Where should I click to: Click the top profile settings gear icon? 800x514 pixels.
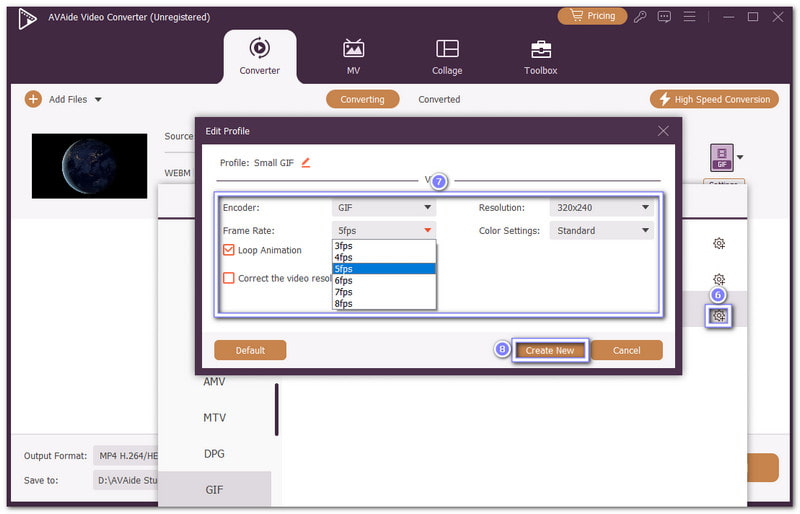click(x=719, y=243)
